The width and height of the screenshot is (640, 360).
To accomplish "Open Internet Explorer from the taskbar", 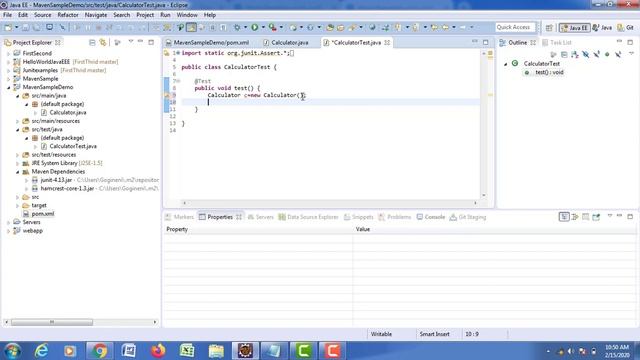I will click(41, 351).
